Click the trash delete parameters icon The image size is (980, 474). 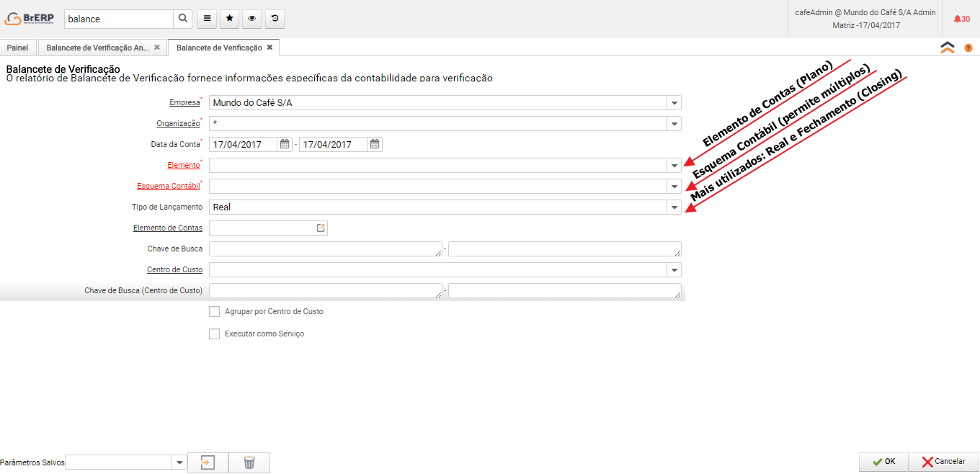coord(249,462)
